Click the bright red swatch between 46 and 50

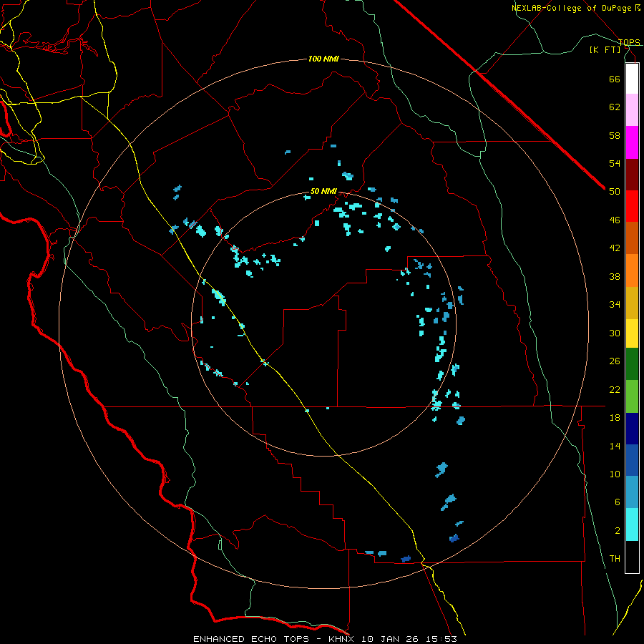pos(632,206)
